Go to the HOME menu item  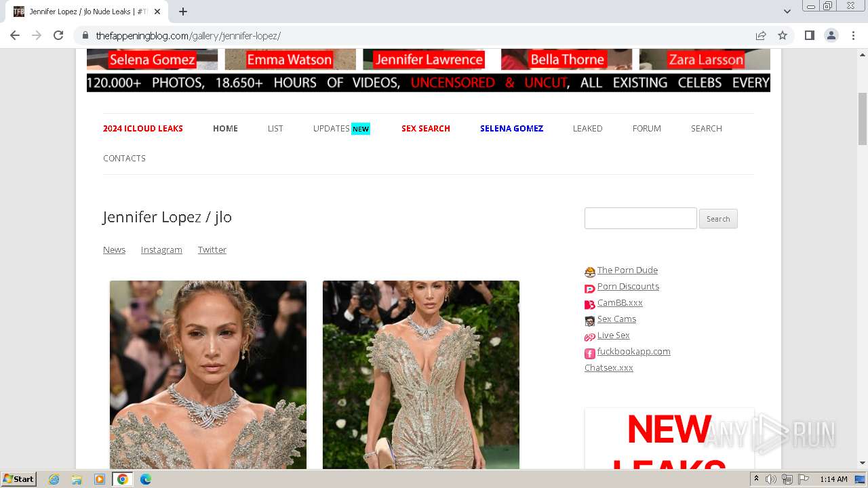[225, 128]
